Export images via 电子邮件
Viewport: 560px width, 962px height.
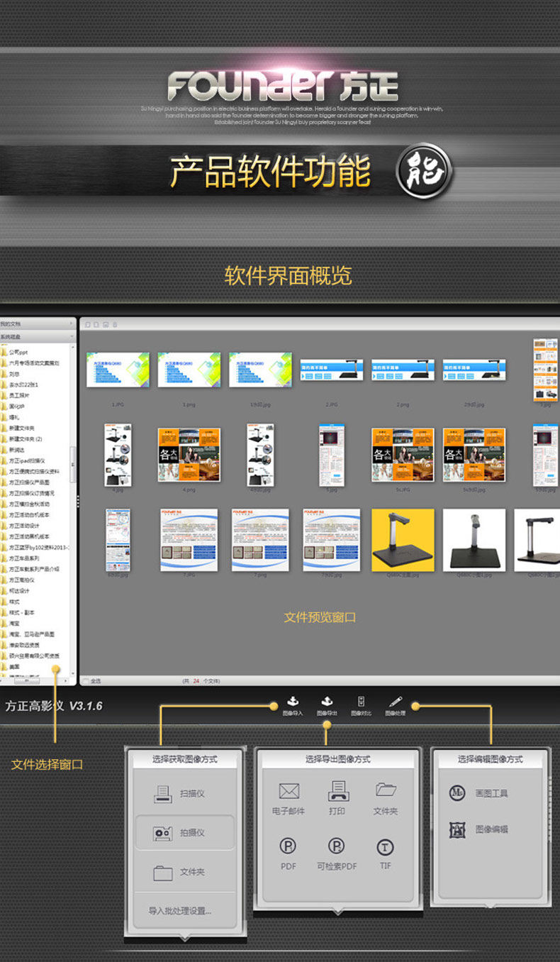[289, 799]
